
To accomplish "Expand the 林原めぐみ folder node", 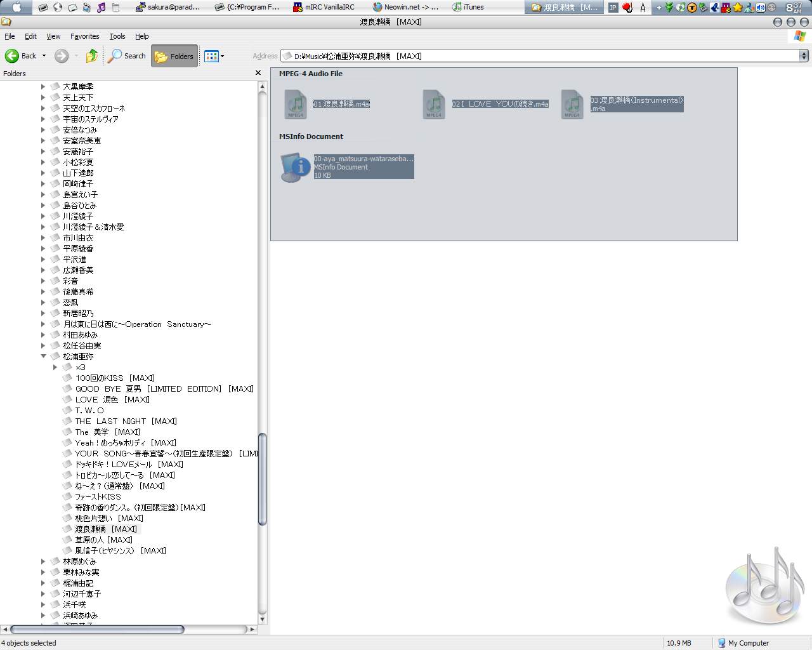I will pyautogui.click(x=43, y=562).
